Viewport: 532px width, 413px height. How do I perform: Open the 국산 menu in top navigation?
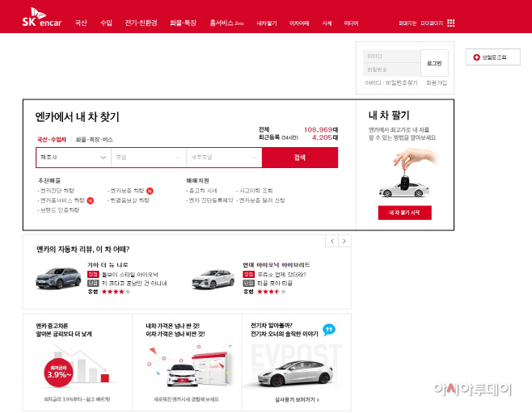pos(81,23)
